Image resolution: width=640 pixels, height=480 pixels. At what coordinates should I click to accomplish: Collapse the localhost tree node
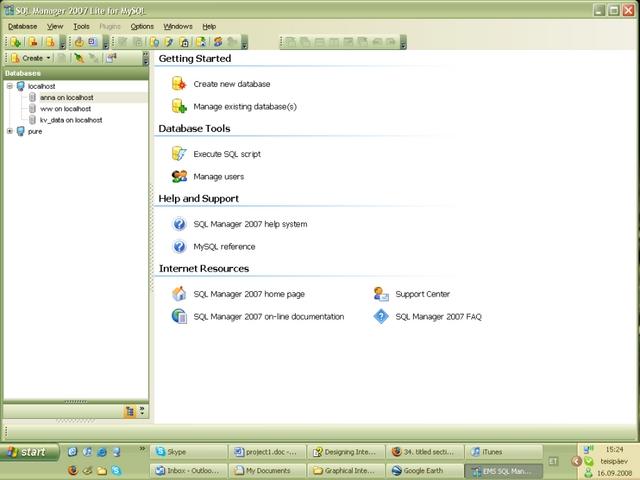tap(10, 86)
